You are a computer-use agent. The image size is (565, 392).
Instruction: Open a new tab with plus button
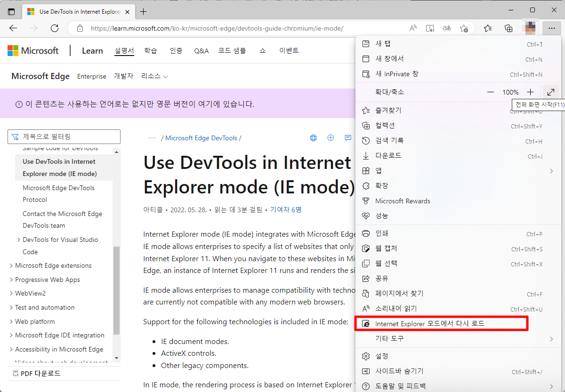[144, 11]
